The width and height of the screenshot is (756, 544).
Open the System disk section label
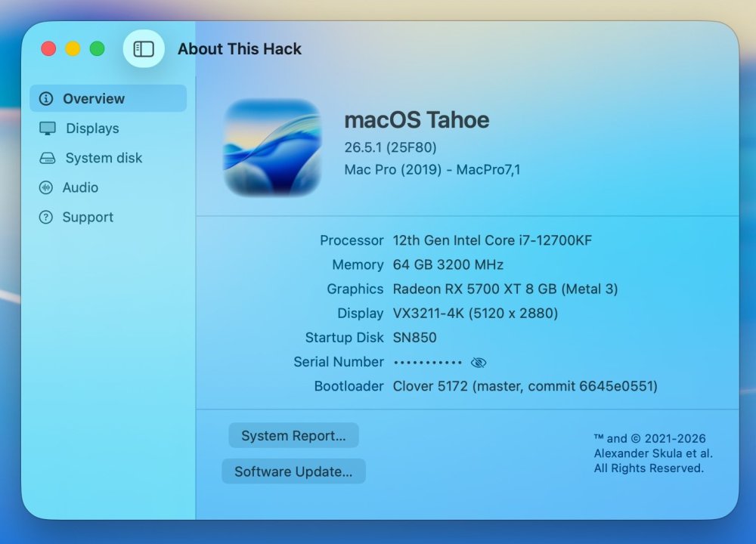point(104,158)
